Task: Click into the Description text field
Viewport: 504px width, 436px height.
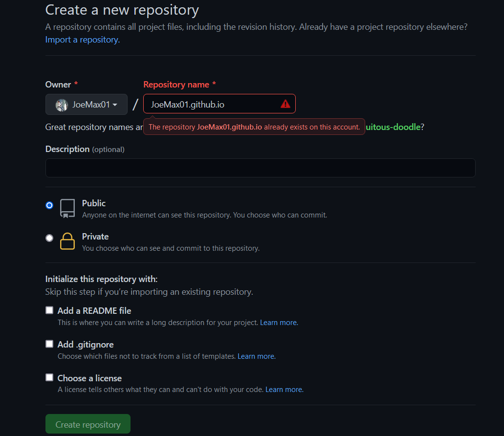Action: point(261,168)
